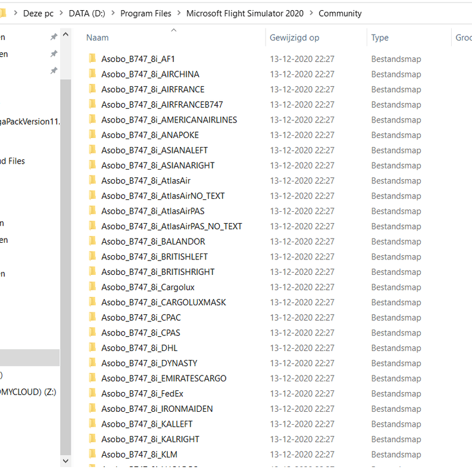Image resolution: width=472 pixels, height=476 pixels.
Task: Navigate to Program Files breadcrumb
Action: [x=146, y=14]
